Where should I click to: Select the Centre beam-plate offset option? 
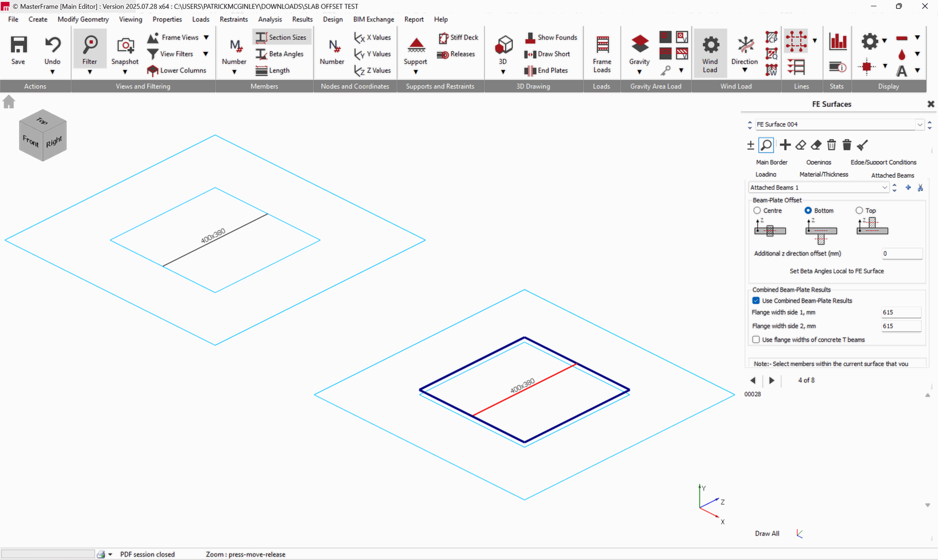tap(757, 210)
